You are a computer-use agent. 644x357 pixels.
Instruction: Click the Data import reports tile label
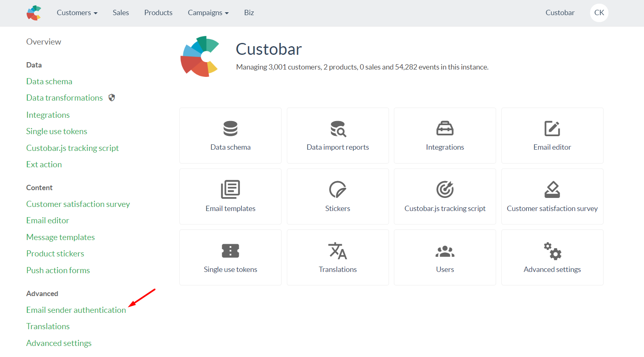[338, 147]
